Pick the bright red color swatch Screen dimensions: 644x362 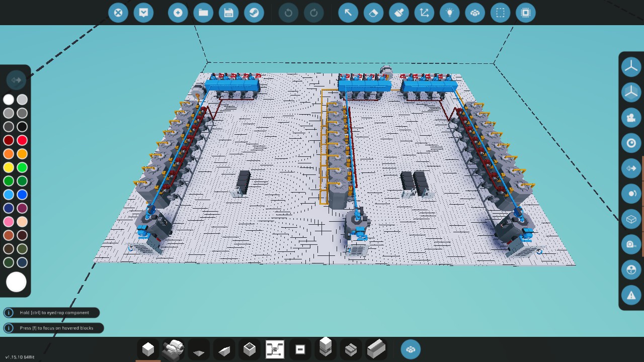coord(22,140)
